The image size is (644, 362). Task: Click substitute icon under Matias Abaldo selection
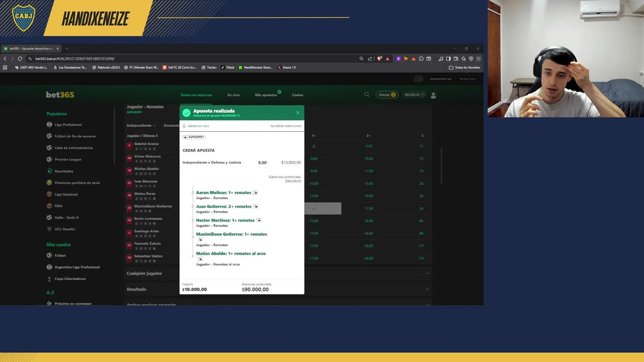point(200,259)
